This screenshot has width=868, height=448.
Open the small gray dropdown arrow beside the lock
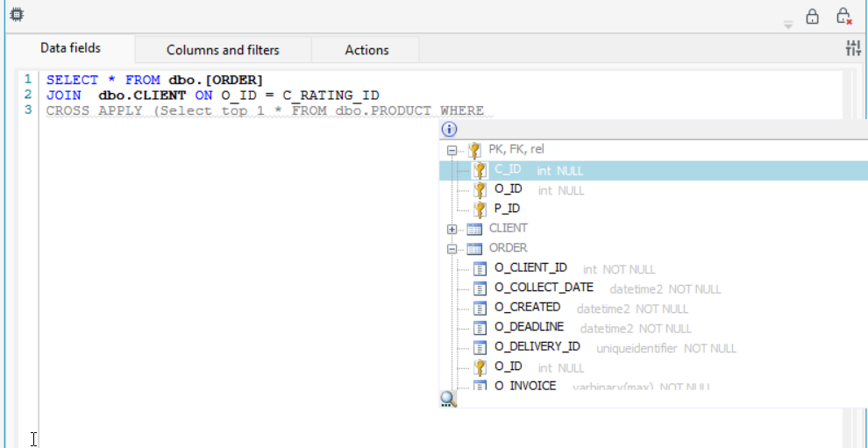click(788, 25)
